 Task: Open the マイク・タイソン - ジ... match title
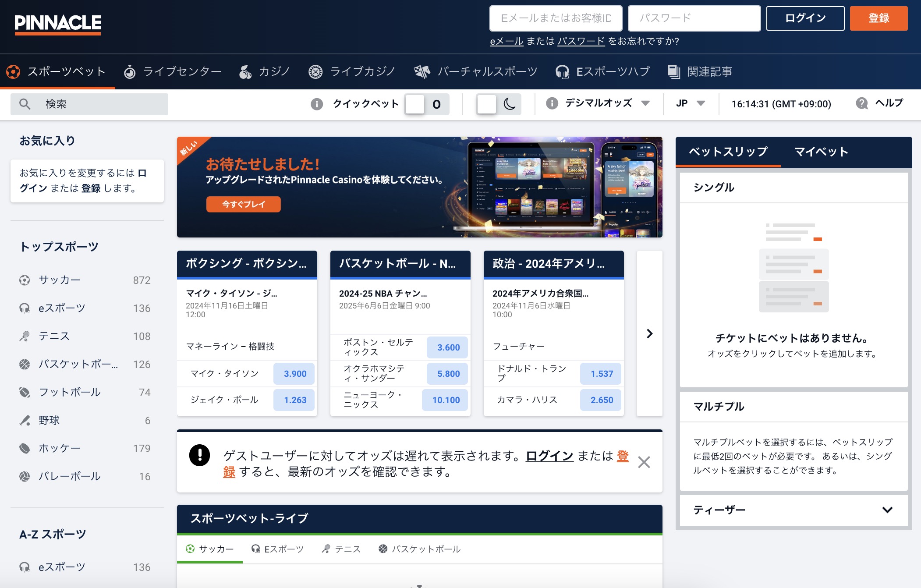[231, 293]
